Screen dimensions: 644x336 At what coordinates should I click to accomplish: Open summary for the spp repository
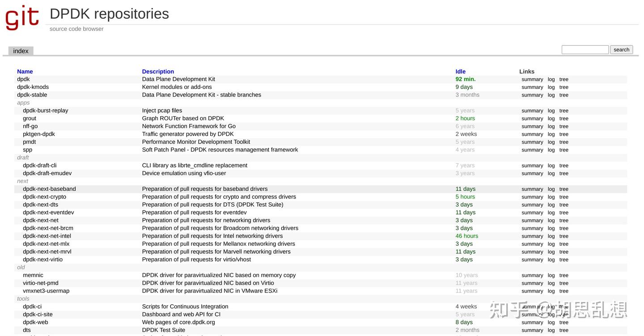coord(532,150)
